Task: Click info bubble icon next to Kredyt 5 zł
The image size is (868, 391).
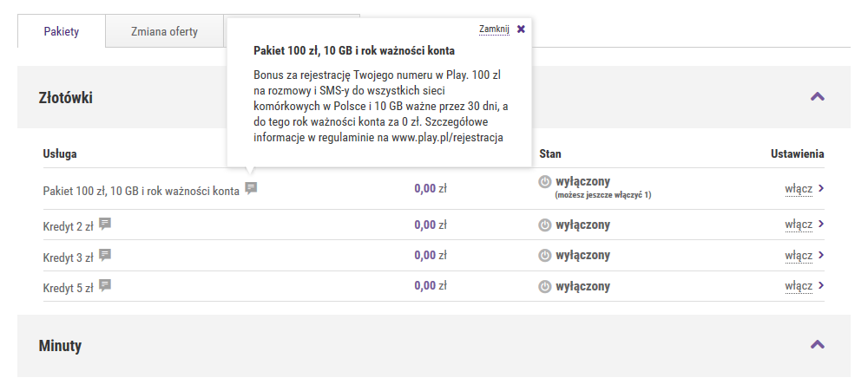Action: coord(105,285)
